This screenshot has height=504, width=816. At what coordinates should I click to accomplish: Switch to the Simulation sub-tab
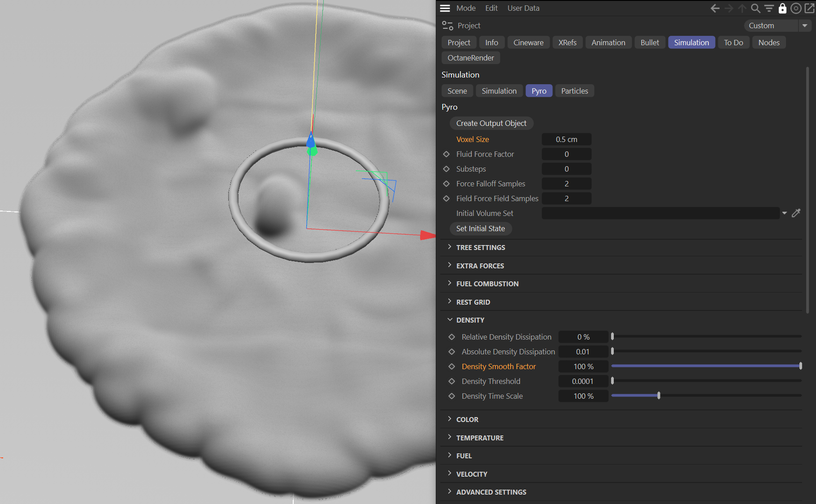pyautogui.click(x=499, y=91)
